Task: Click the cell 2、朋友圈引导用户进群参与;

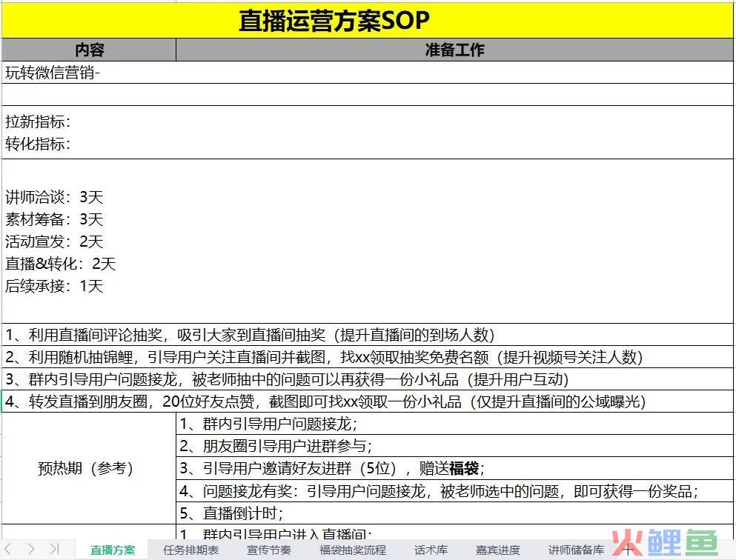Action: tap(454, 446)
